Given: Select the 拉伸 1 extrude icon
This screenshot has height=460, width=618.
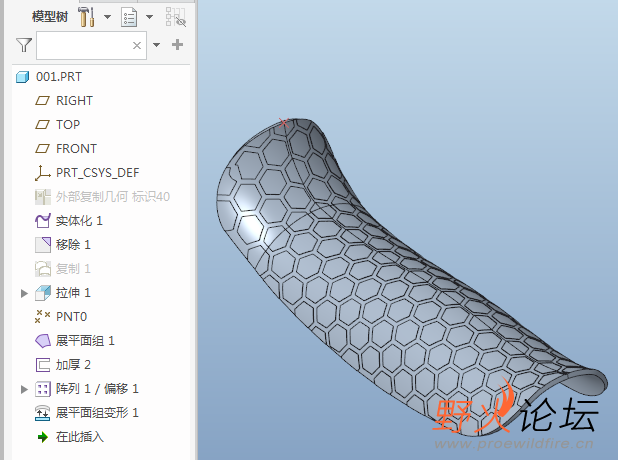Looking at the screenshot, I should point(43,293).
